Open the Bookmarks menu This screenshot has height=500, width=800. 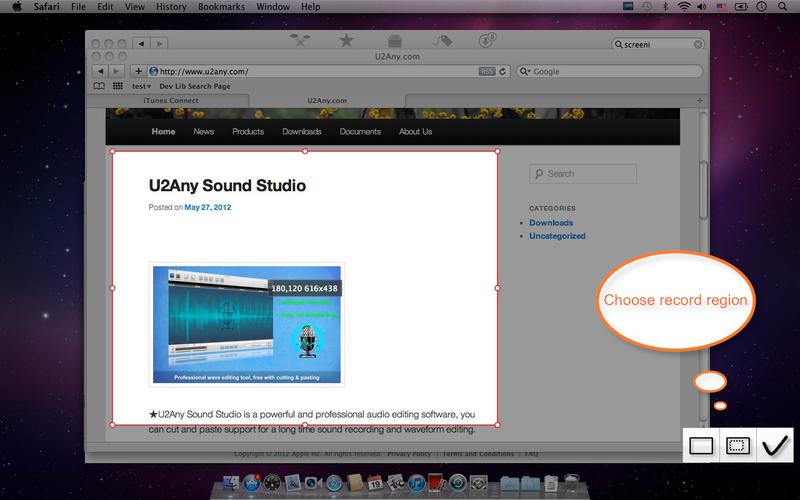(221, 7)
